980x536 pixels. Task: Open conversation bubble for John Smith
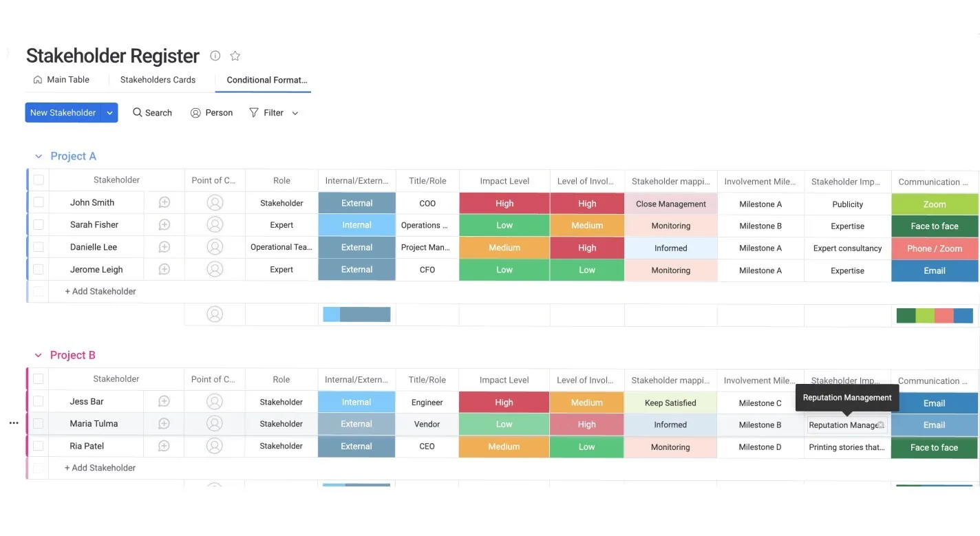click(164, 203)
